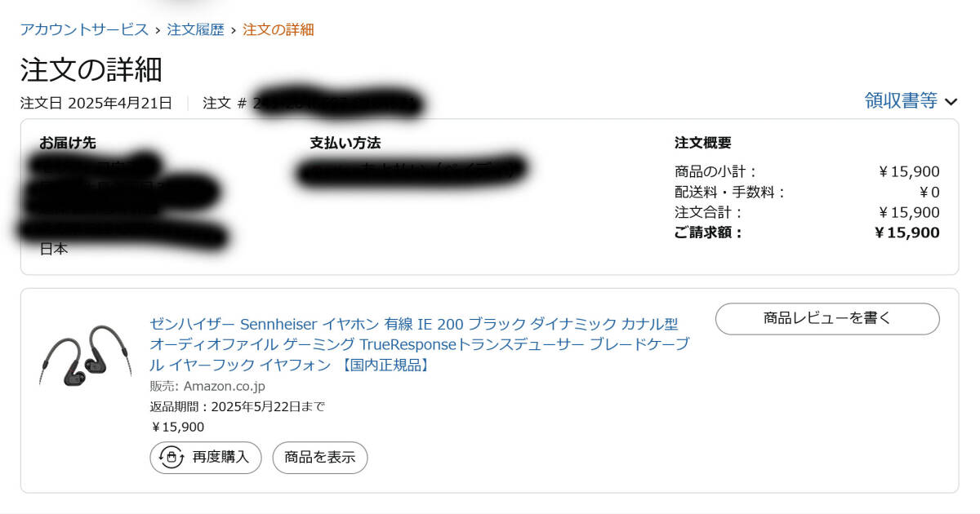The width and height of the screenshot is (980, 514).
Task: Click the 支払い方法 section heading
Action: point(345,143)
